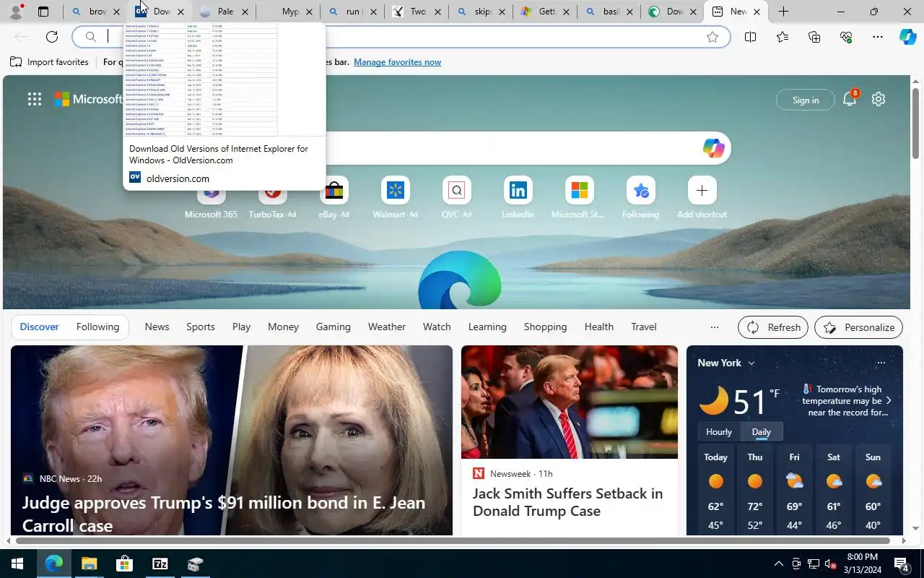Open Manage favorites now link
This screenshot has width=924, height=578.
397,62
